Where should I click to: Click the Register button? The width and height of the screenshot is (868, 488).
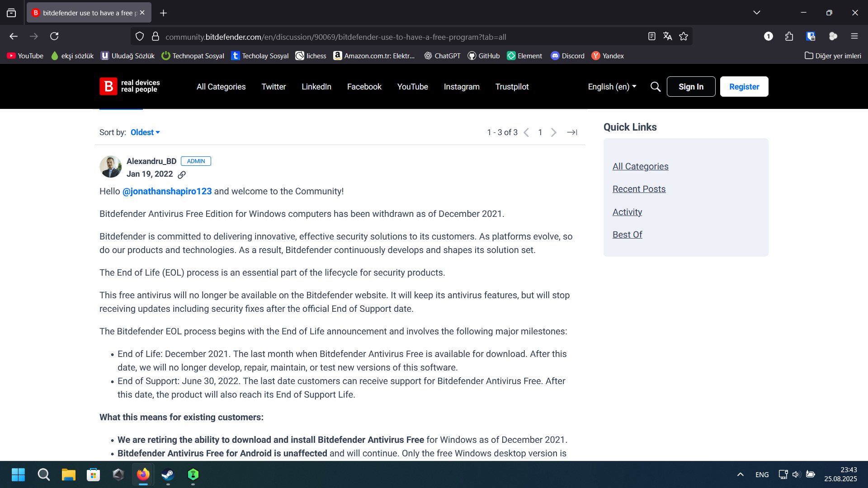[x=744, y=87]
